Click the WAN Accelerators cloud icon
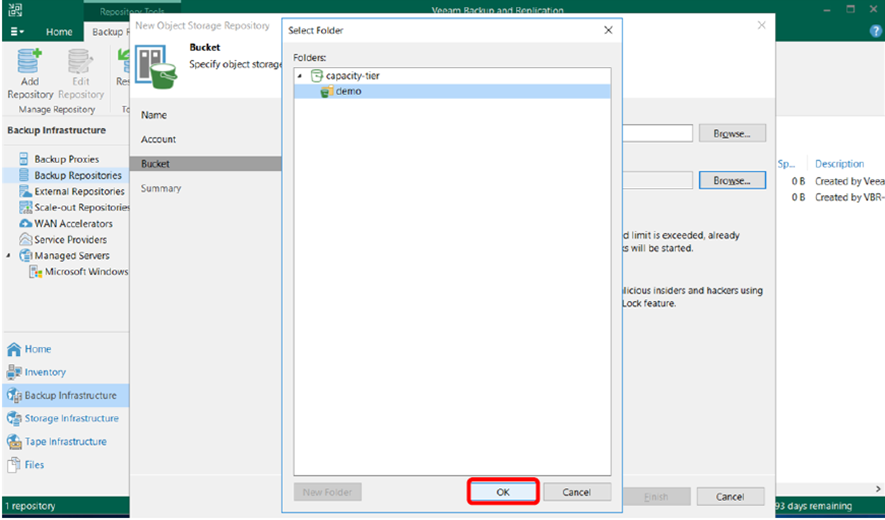This screenshot has width=885, height=520. click(25, 224)
